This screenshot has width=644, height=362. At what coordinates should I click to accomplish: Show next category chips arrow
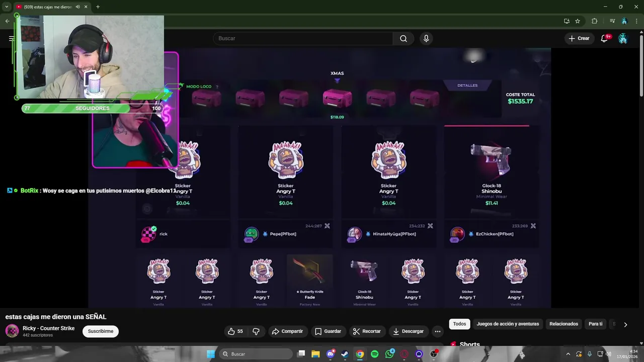(625, 324)
